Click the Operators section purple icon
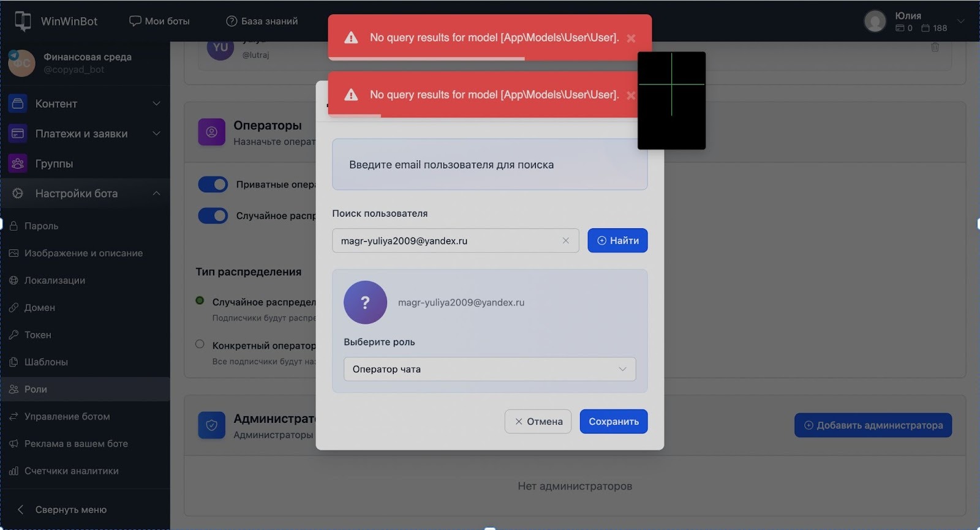Screen dimensions: 980x530 (211, 132)
